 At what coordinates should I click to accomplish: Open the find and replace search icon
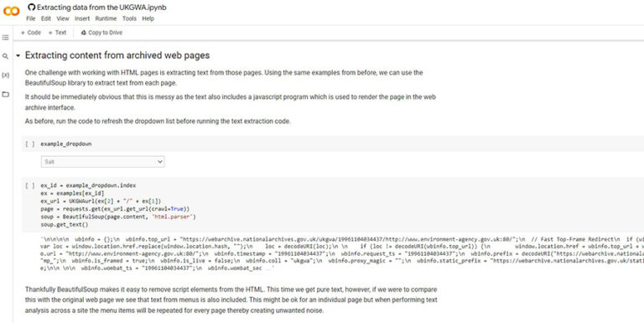click(x=5, y=56)
